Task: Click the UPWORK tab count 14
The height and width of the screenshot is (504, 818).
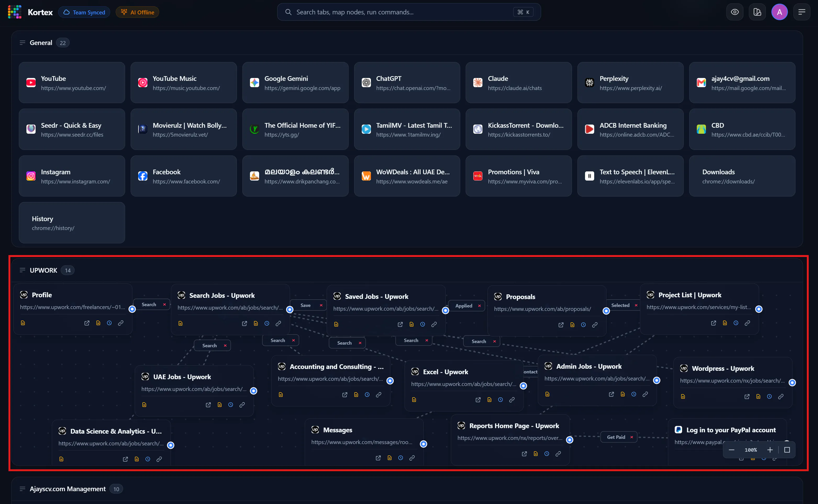Action: [x=68, y=270]
